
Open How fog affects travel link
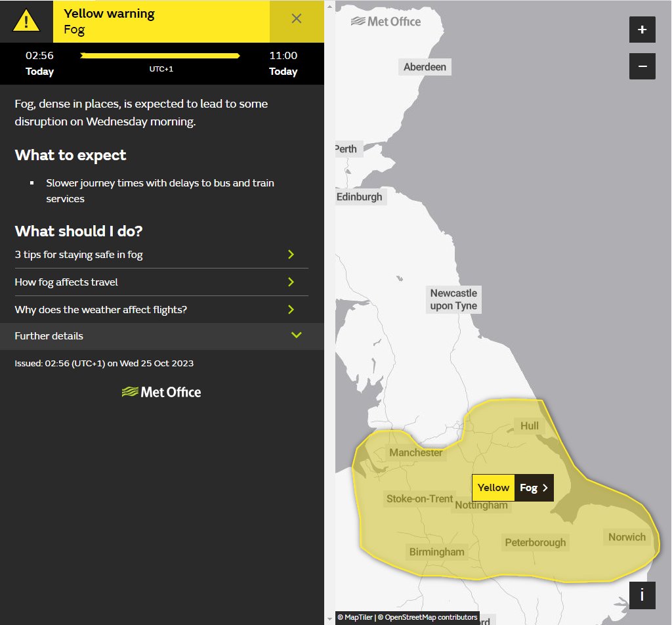point(161,282)
